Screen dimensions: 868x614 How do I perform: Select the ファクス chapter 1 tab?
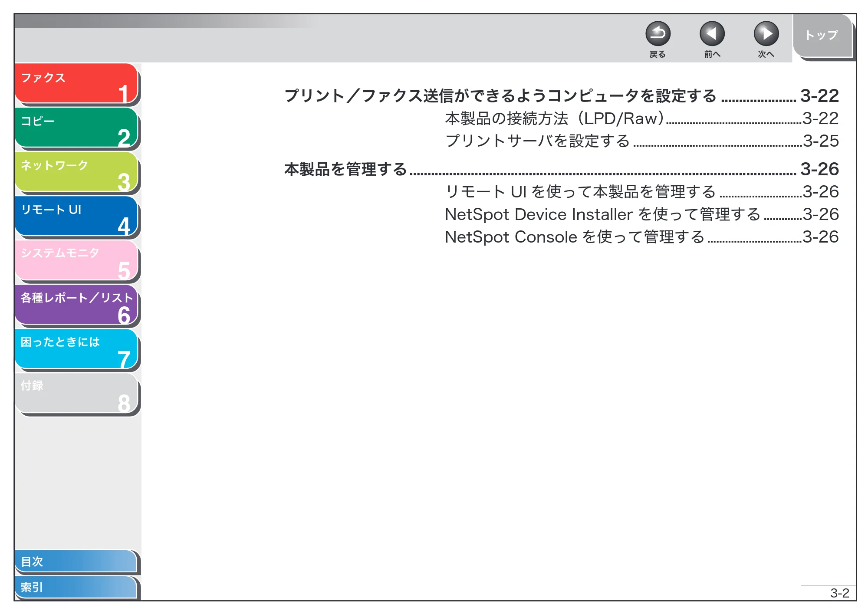(x=76, y=83)
